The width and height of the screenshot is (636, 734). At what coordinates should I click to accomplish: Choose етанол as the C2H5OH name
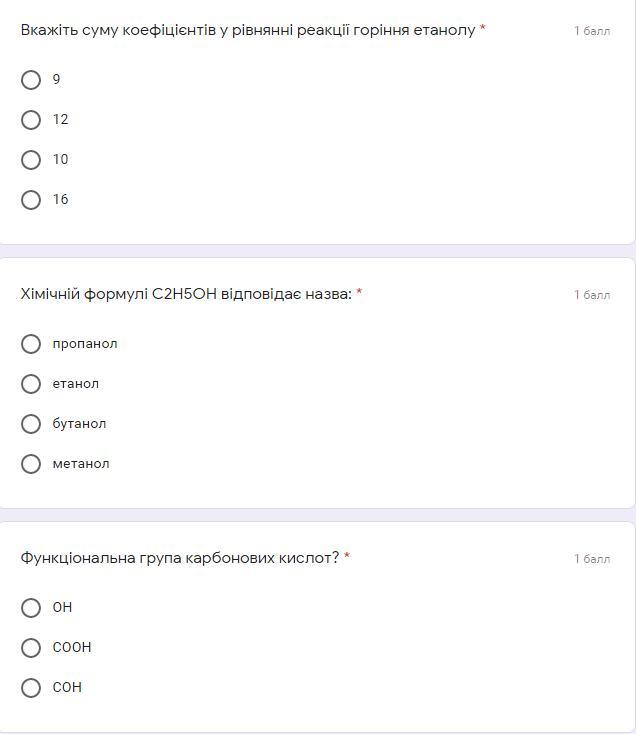(31, 384)
